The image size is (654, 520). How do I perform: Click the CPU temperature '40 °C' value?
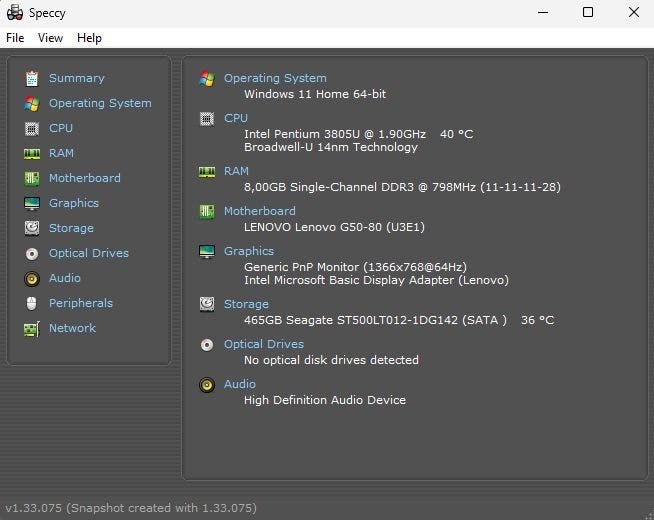coord(456,134)
